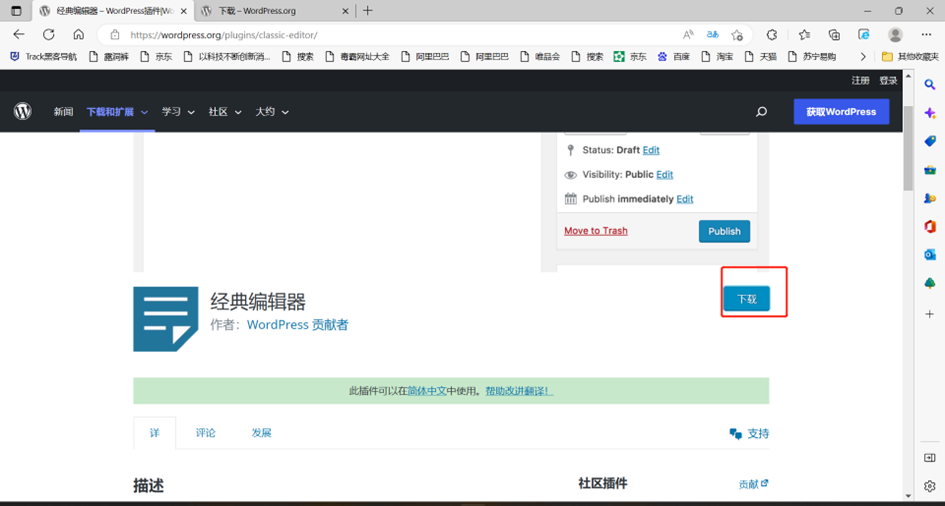The width and height of the screenshot is (945, 506).
Task: Expand the 大约 dropdown menu
Action: [272, 112]
